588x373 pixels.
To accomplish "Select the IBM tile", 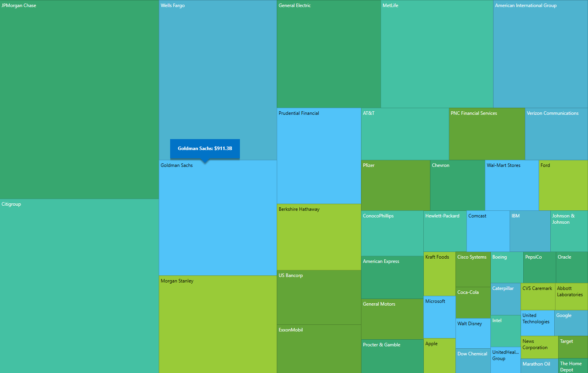I will tap(530, 231).
